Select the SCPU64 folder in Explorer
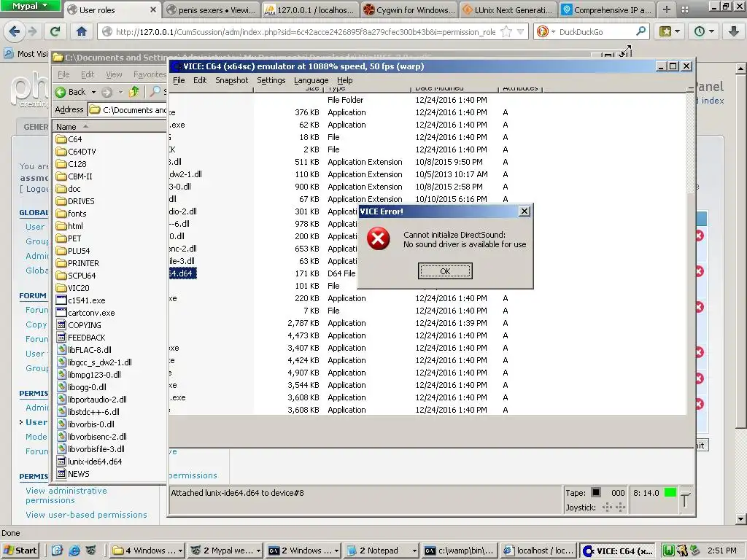The height and width of the screenshot is (560, 747). coord(76,275)
